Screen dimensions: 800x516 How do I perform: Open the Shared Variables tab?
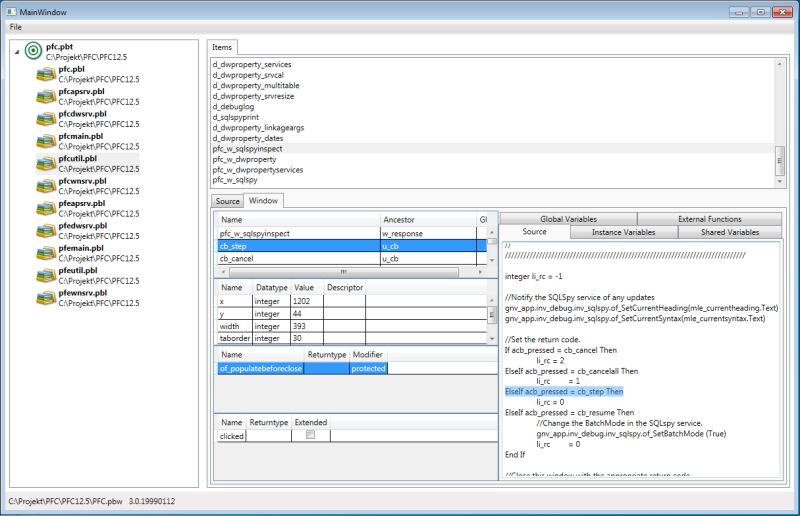tap(730, 232)
